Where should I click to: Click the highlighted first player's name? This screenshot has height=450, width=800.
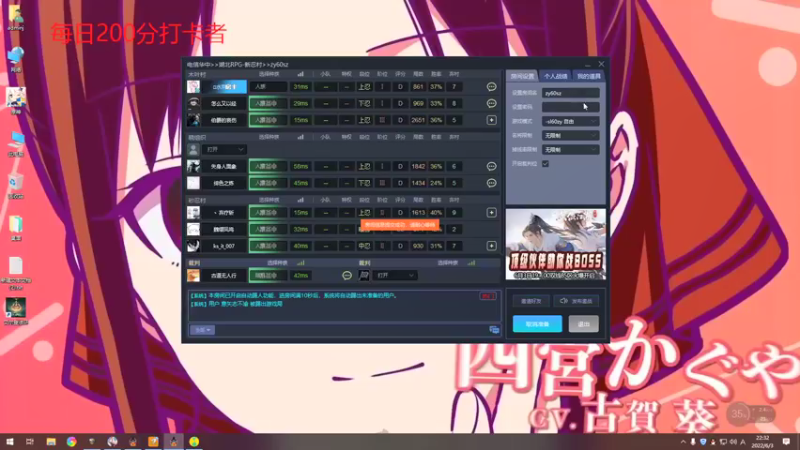click(224, 87)
